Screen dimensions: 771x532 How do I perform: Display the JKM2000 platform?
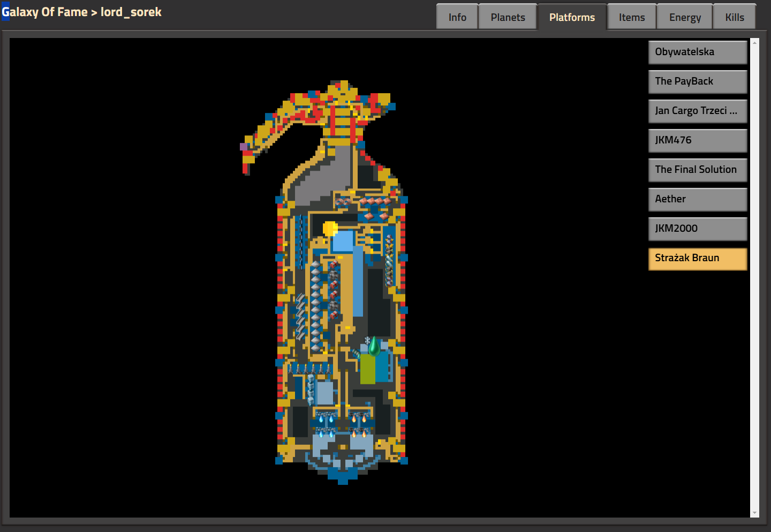pyautogui.click(x=698, y=229)
